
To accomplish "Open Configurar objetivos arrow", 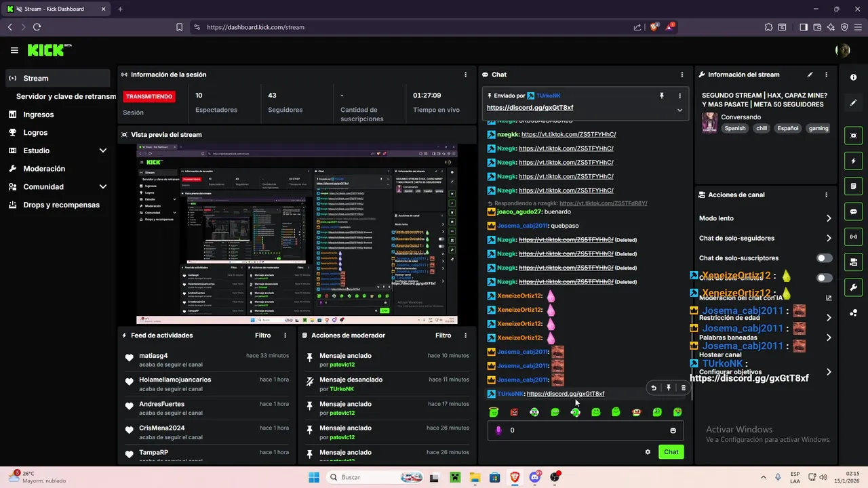I will point(829,372).
